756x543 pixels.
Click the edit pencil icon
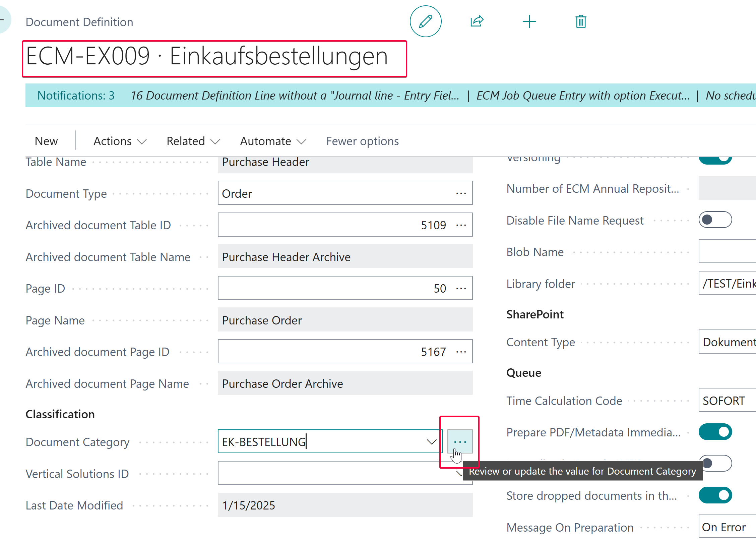point(425,22)
